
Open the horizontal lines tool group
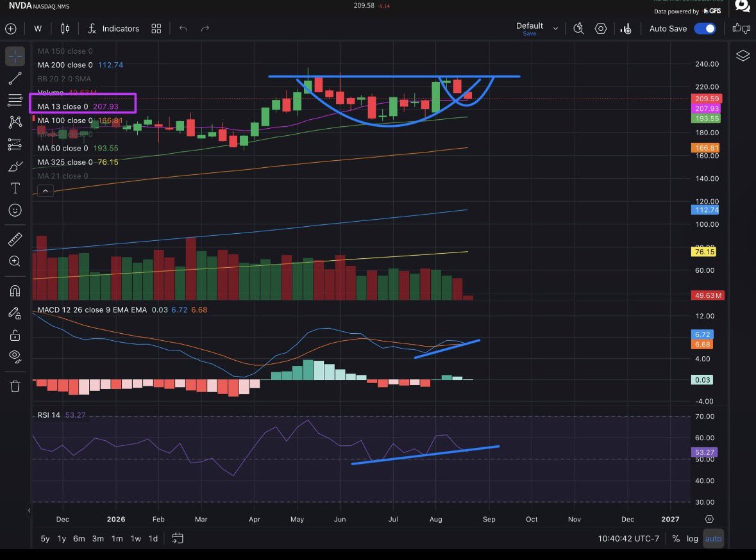15,100
